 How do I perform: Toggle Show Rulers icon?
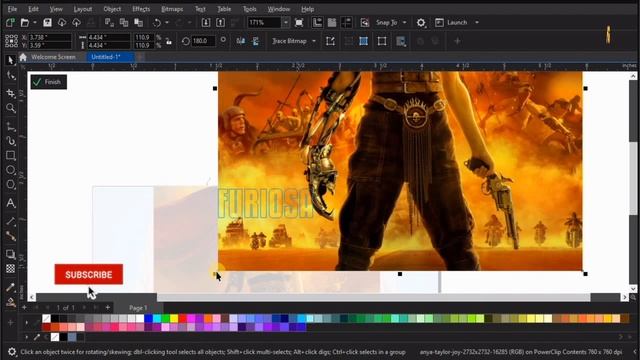click(x=318, y=22)
